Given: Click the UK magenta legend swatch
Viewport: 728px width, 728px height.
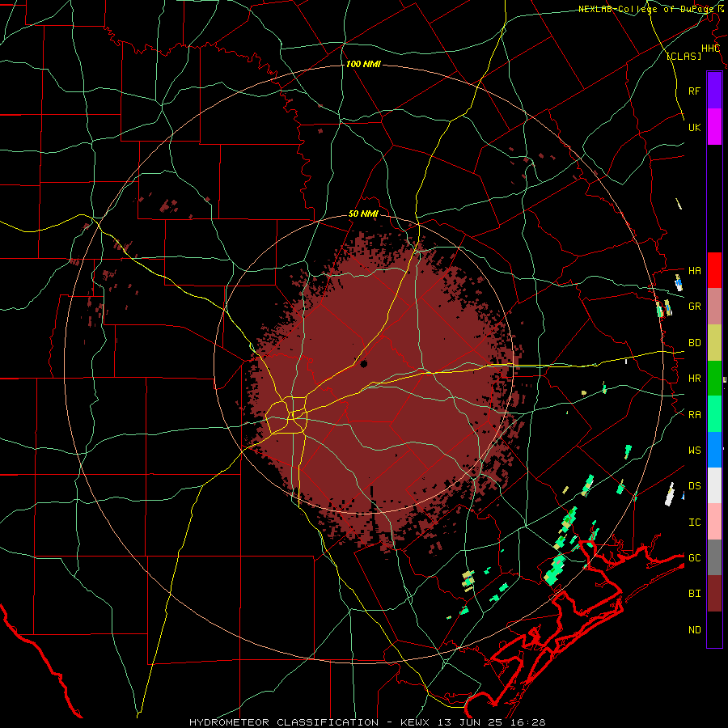Looking at the screenshot, I should point(714,126).
